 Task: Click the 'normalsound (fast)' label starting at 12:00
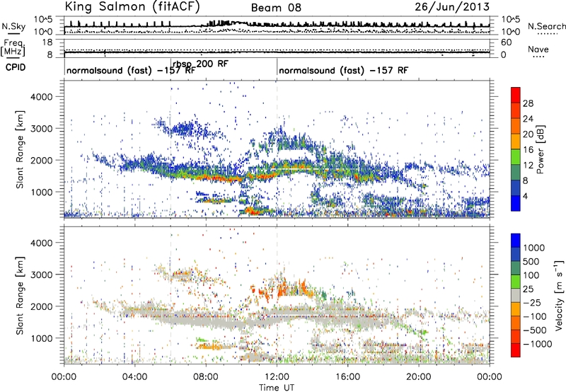[x=343, y=70]
